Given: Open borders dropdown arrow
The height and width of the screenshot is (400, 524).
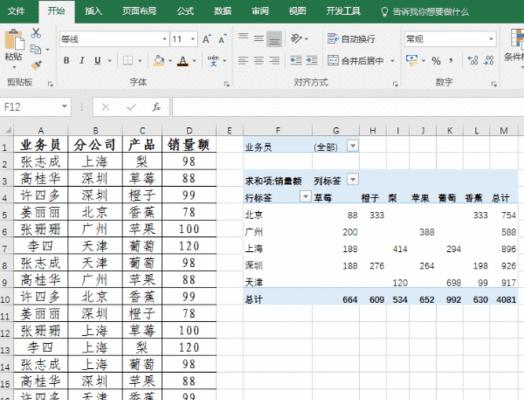Looking at the screenshot, I should 140,61.
